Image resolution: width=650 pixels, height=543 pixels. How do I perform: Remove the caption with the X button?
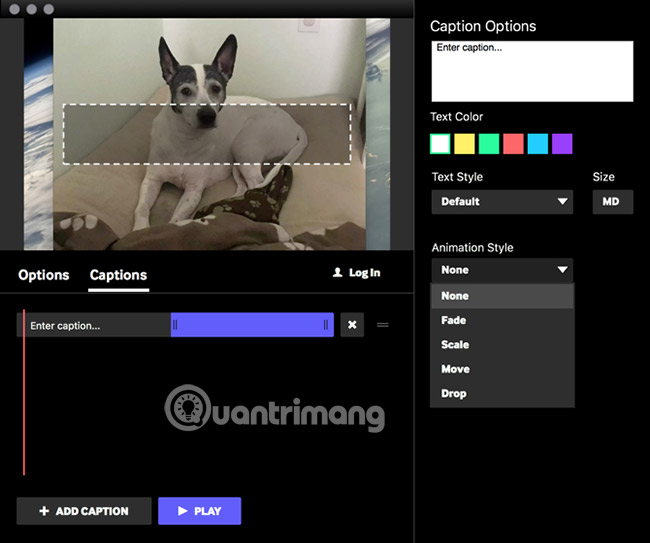pyautogui.click(x=352, y=325)
